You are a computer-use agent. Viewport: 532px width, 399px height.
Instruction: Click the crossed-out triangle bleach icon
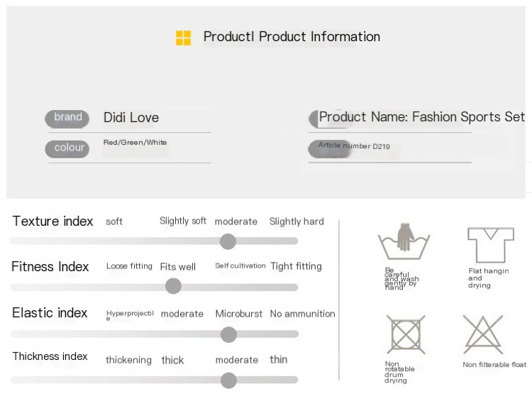pos(483,334)
